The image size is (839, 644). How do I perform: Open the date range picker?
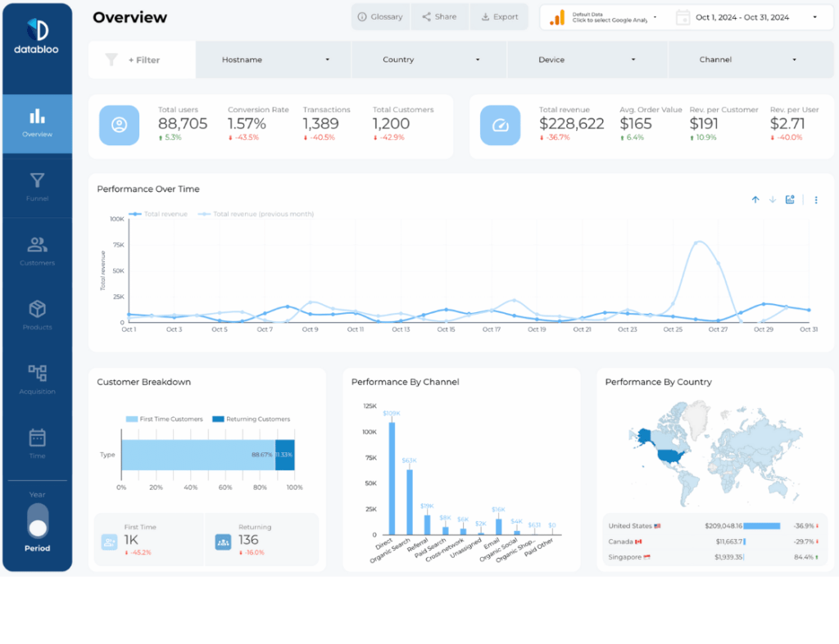point(746,17)
